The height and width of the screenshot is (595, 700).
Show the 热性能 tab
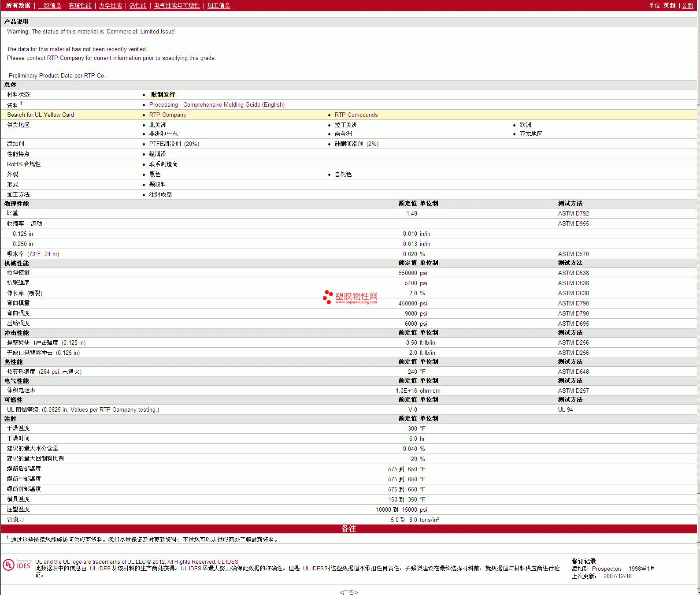point(138,5)
